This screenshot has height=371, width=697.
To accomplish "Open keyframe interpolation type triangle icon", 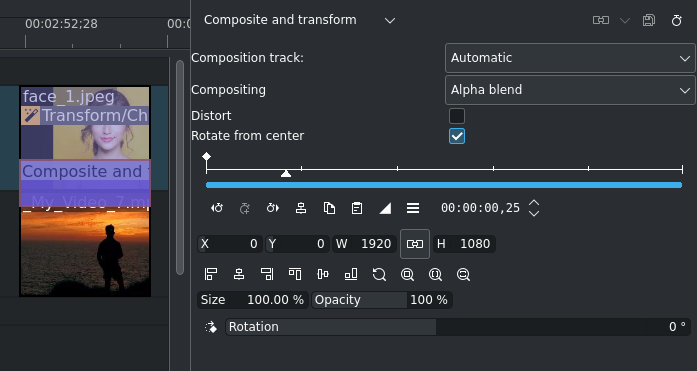I will [385, 208].
